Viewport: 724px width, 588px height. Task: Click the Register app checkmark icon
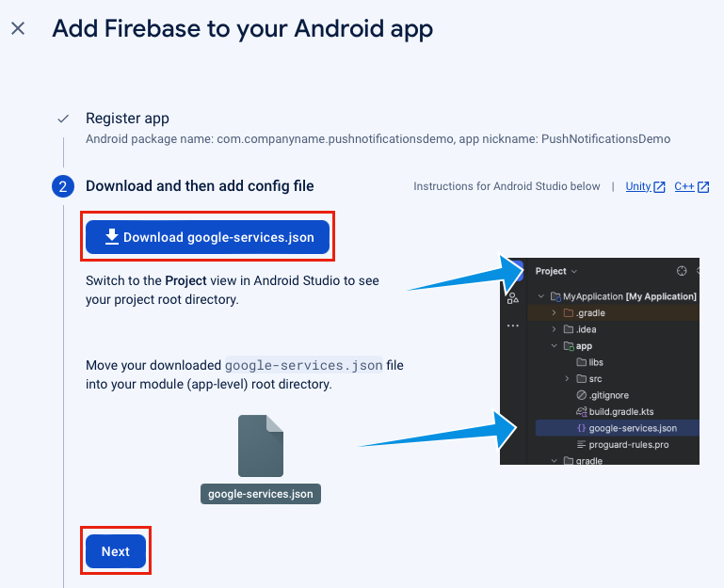pos(63,119)
